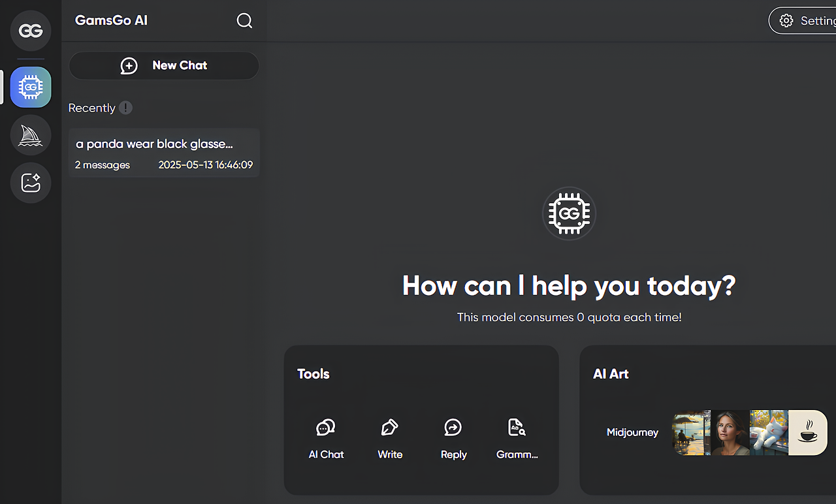836x504 pixels.
Task: Select the beach umbrella art thumbnail
Action: point(692,433)
